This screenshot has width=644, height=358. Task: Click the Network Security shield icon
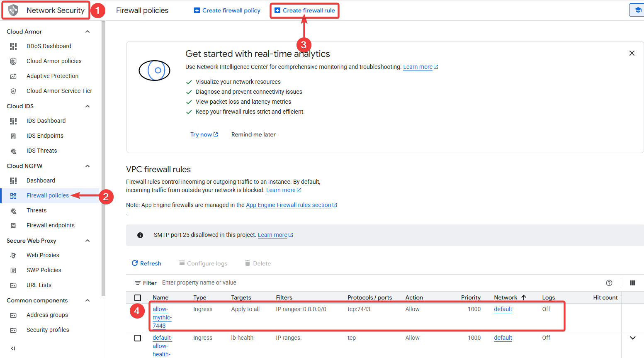coord(13,10)
